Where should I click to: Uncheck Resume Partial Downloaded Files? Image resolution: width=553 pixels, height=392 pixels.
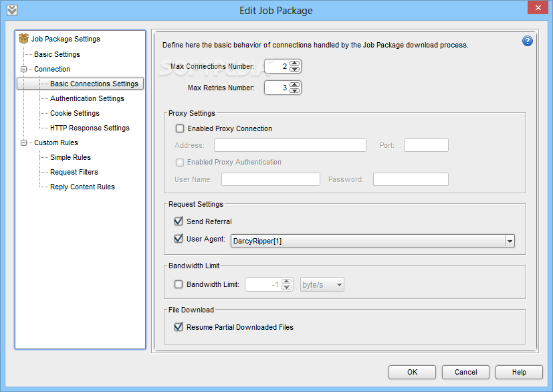(179, 327)
